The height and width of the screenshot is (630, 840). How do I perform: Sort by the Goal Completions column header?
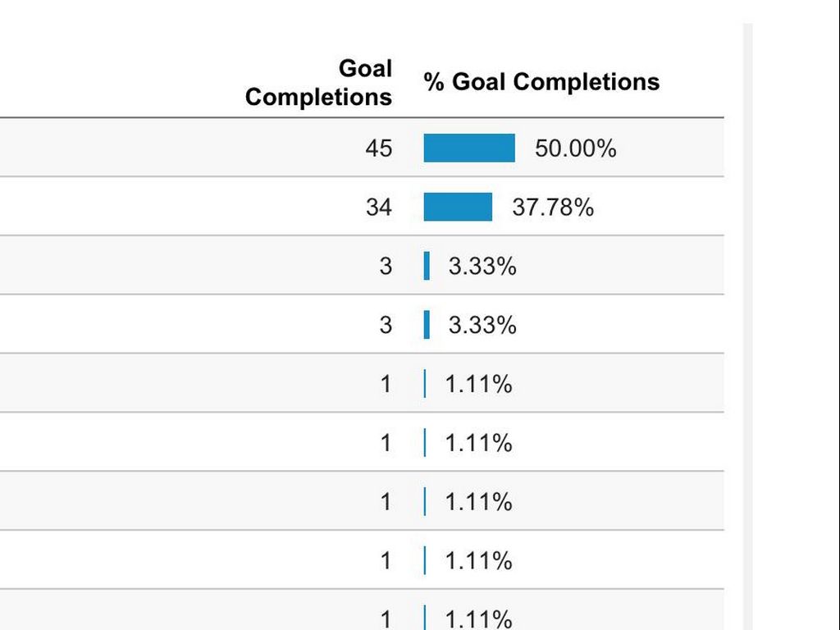click(319, 82)
